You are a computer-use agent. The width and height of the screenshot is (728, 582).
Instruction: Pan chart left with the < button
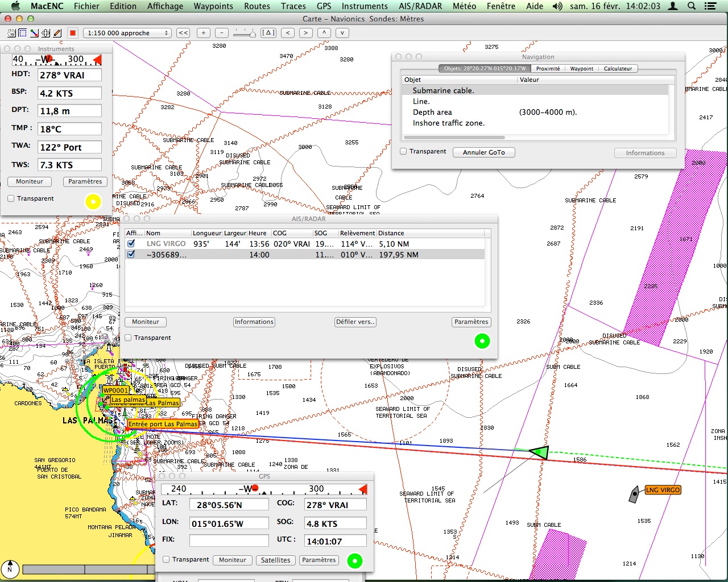tap(288, 33)
